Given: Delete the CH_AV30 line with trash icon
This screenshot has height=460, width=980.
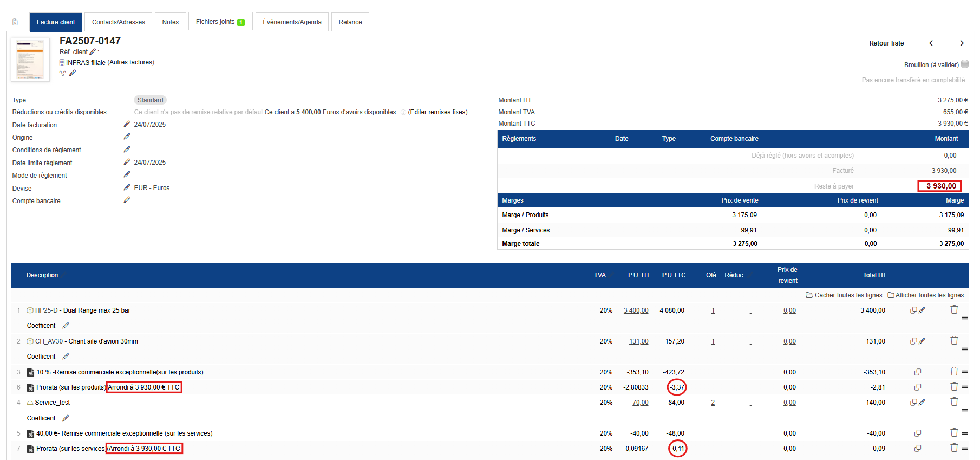Looking at the screenshot, I should tap(954, 340).
